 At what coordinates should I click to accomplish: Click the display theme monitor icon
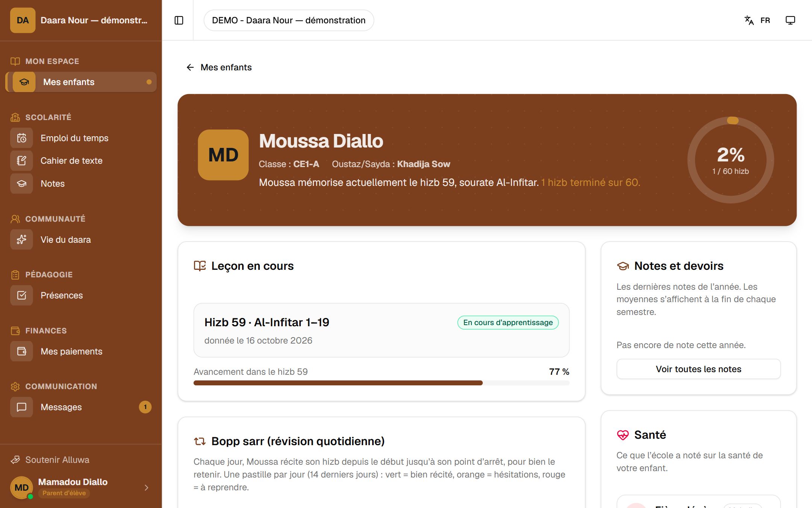pyautogui.click(x=790, y=20)
